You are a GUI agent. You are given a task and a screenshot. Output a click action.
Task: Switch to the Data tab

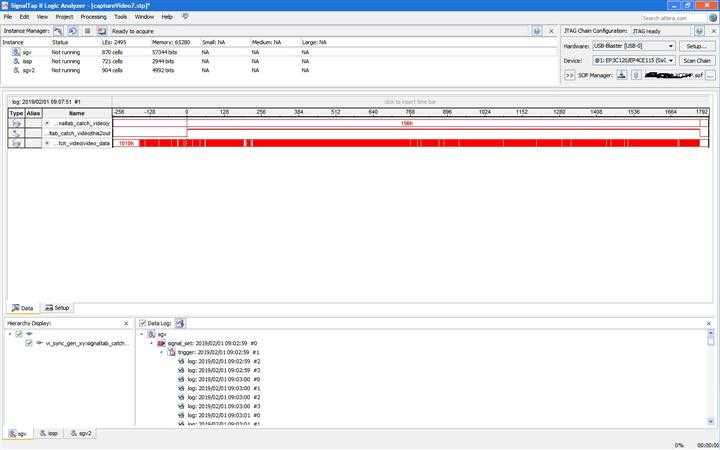(22, 308)
